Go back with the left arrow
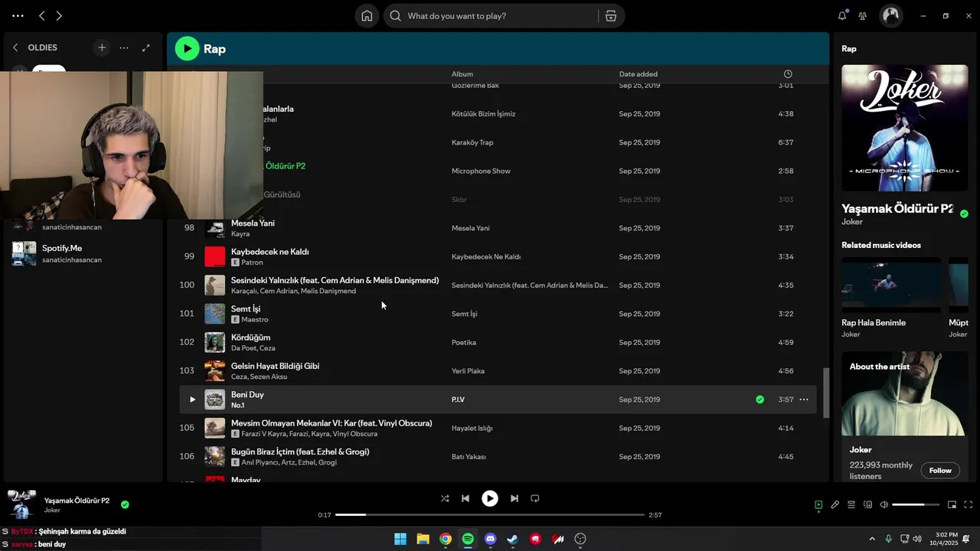 (x=42, y=15)
